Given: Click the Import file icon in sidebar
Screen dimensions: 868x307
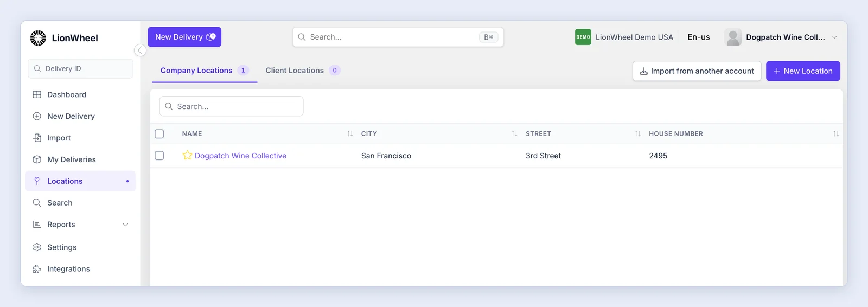Looking at the screenshot, I should [x=37, y=138].
